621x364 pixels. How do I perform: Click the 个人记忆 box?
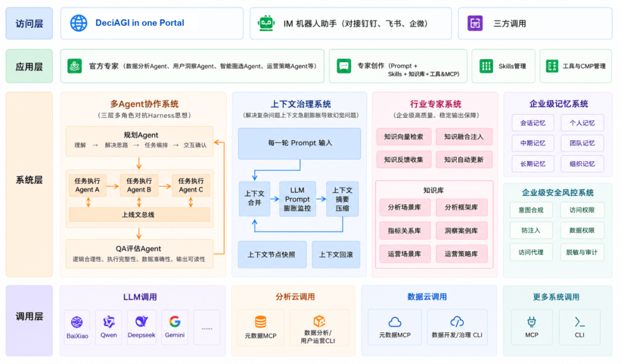click(582, 123)
